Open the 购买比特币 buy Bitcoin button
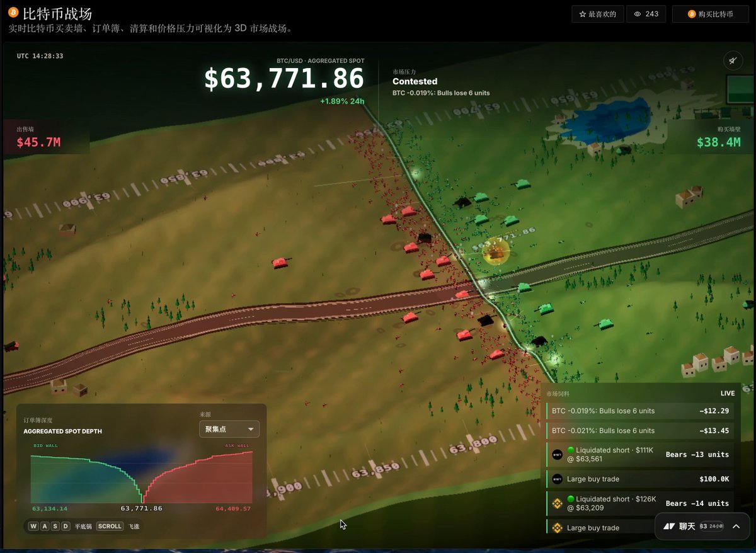Image resolution: width=756 pixels, height=553 pixels. click(x=711, y=14)
